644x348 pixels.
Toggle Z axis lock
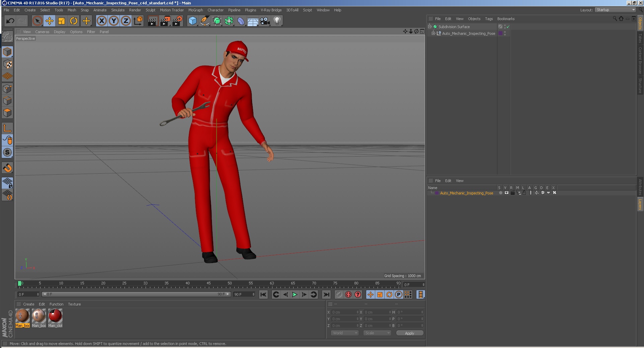[x=126, y=21]
